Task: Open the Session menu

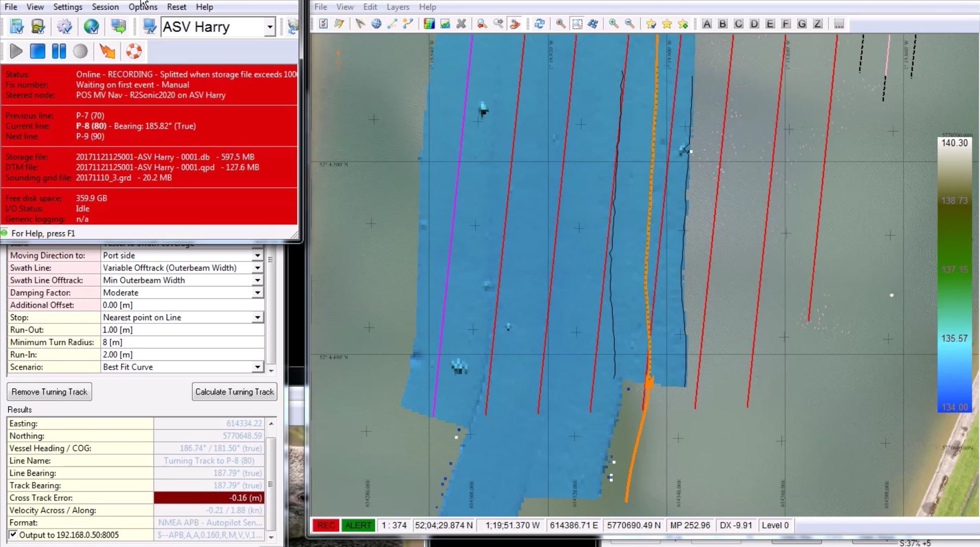Action: pyautogui.click(x=105, y=7)
